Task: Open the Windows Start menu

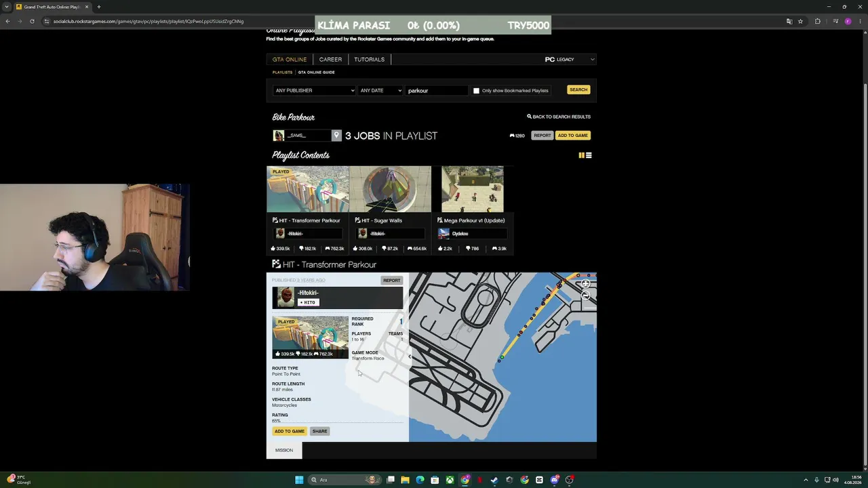Action: [x=299, y=480]
